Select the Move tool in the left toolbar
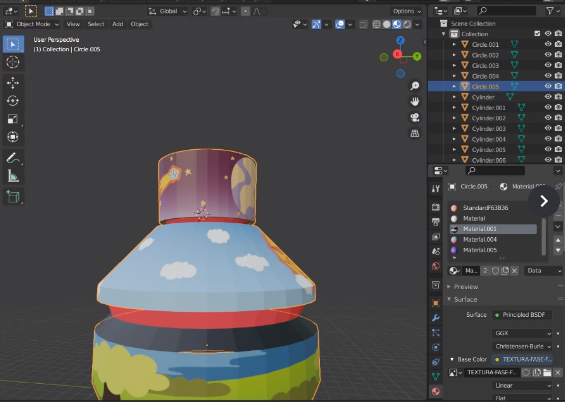 13,83
